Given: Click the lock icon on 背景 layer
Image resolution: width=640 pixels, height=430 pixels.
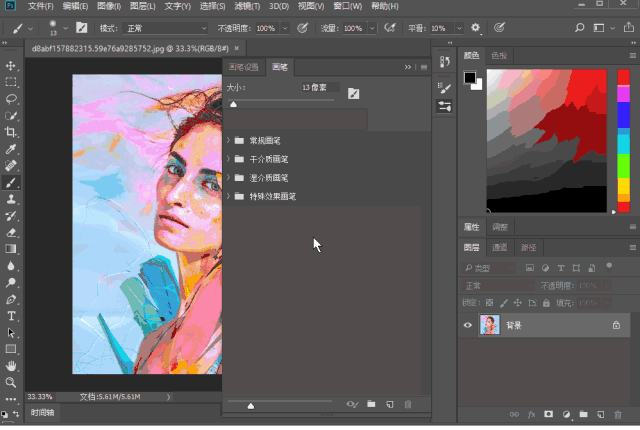Looking at the screenshot, I should coord(615,325).
